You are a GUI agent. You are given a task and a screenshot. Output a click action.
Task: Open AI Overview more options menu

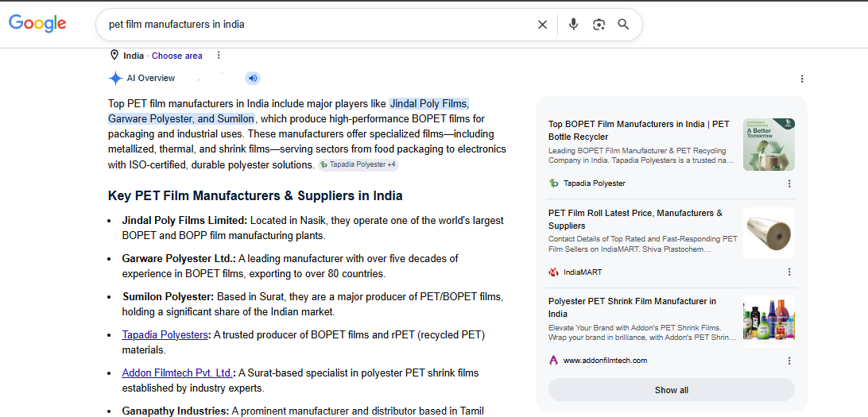[801, 79]
